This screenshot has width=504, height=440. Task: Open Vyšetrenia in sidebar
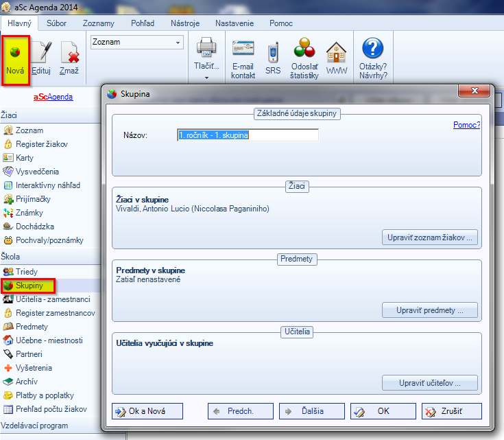tap(27, 368)
